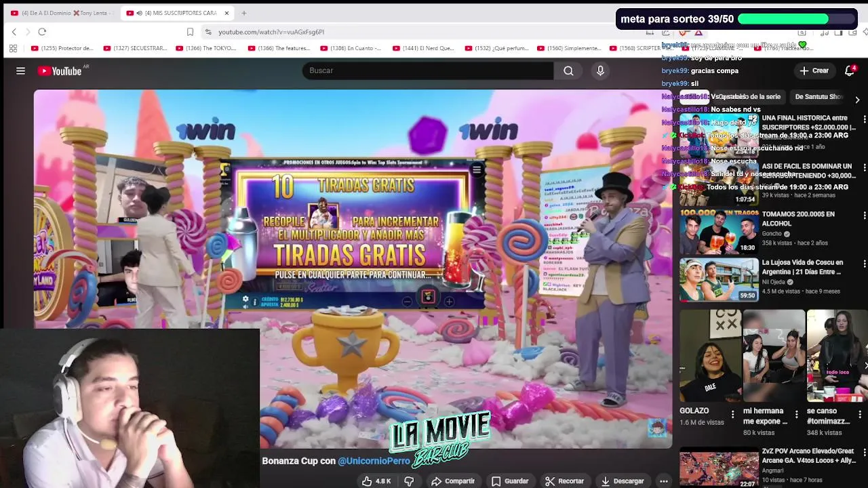Click the in-video hamburger menu icon

pos(477,170)
